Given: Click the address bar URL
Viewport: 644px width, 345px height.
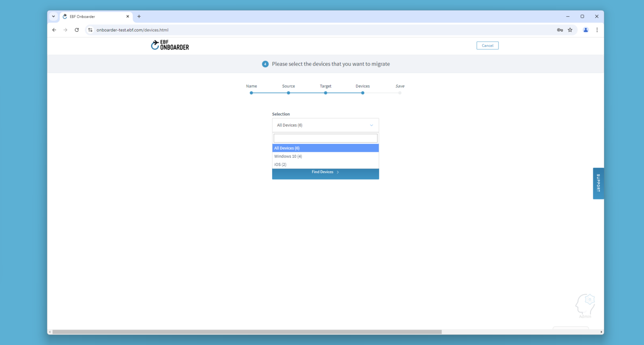Looking at the screenshot, I should [x=132, y=30].
